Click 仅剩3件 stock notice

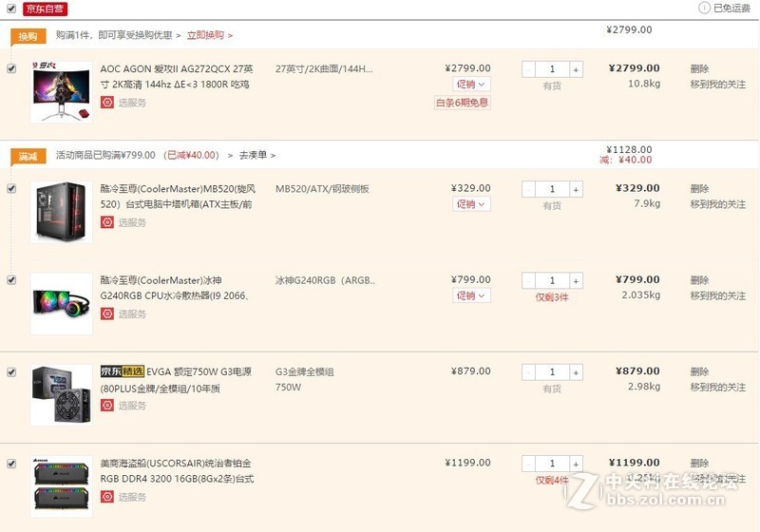coord(552,297)
